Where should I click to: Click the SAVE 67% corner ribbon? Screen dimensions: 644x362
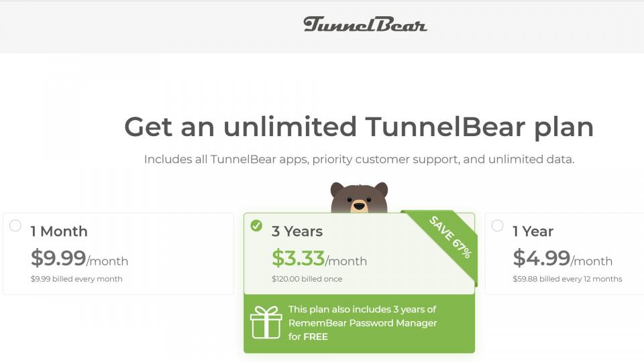point(449,237)
